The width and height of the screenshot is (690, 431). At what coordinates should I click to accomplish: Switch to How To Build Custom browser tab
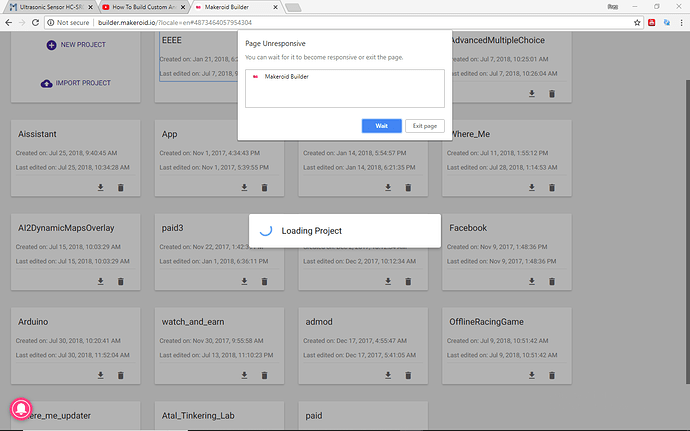point(144,7)
